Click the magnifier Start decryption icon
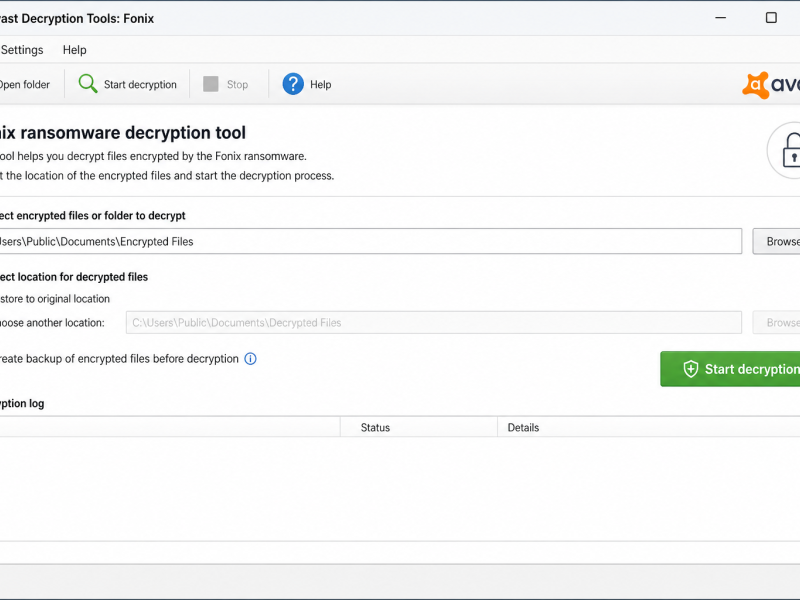The image size is (800, 600). (88, 84)
